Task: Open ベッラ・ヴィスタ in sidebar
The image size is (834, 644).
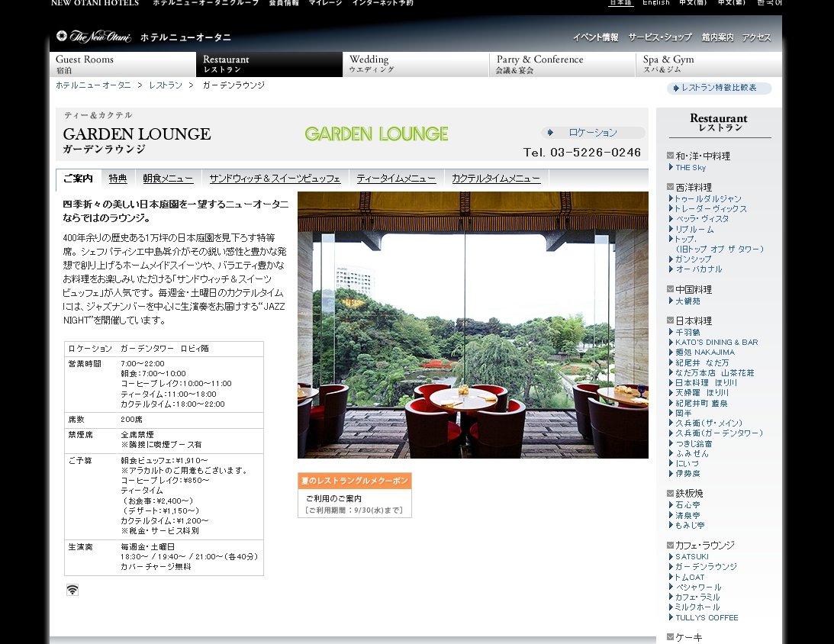Action: point(701,218)
